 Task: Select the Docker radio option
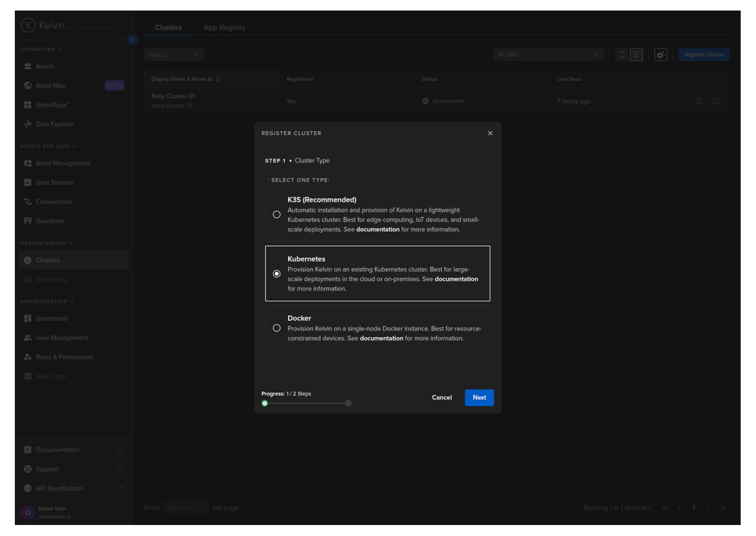(x=277, y=328)
